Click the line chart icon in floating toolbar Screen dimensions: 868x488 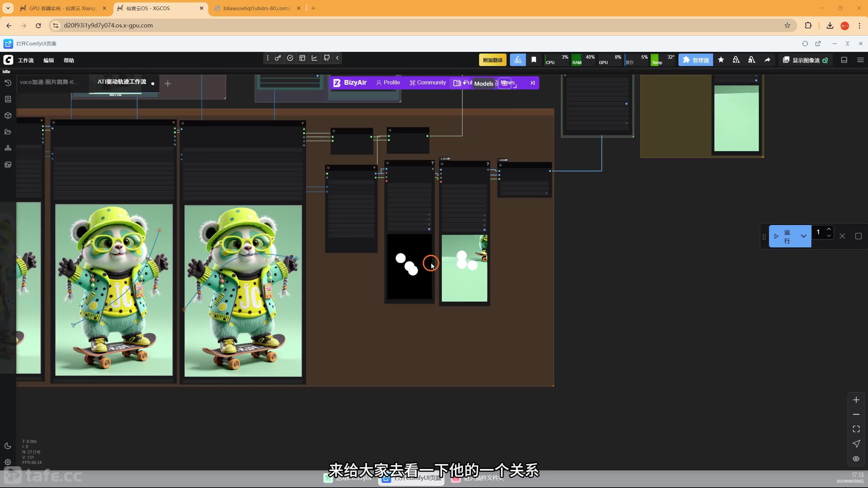click(x=314, y=58)
